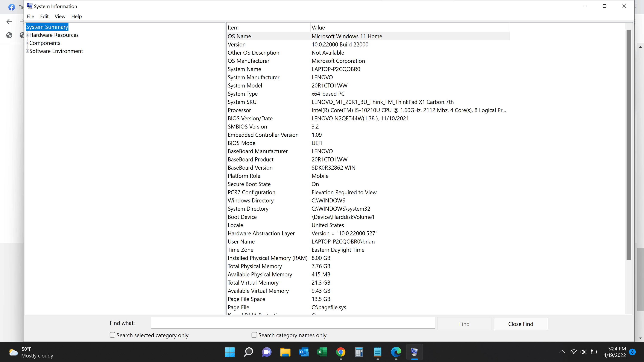Click globe icon in background browser
Image resolution: width=644 pixels, height=362 pixels.
point(9,35)
